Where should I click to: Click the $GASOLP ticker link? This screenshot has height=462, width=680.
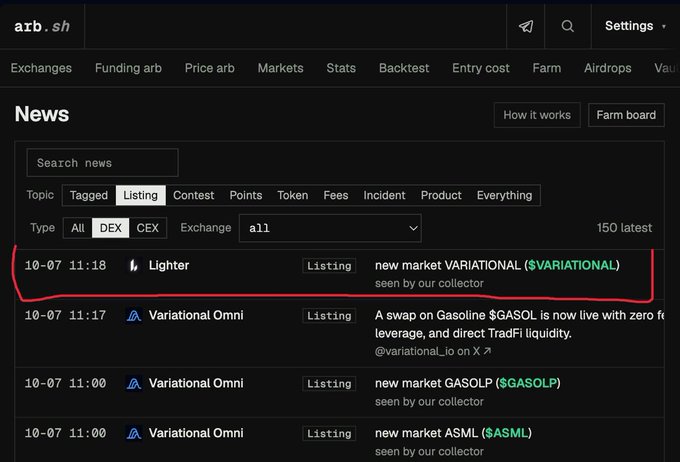528,383
